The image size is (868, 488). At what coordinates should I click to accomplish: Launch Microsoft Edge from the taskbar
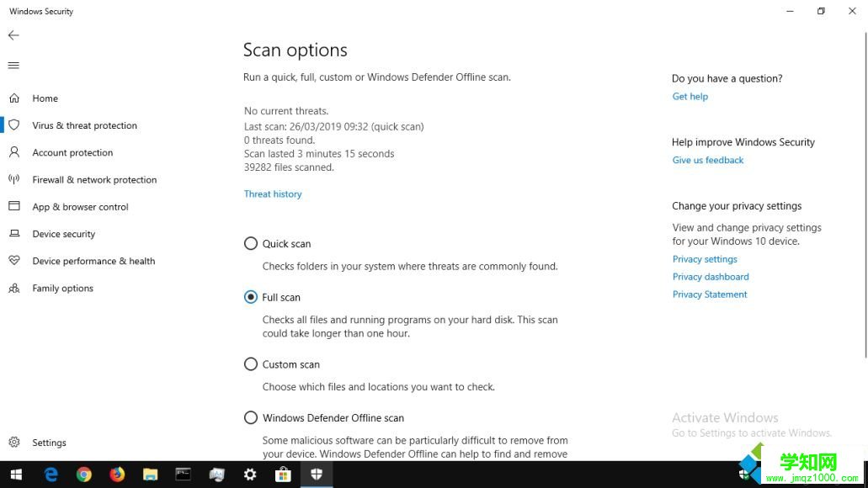51,474
